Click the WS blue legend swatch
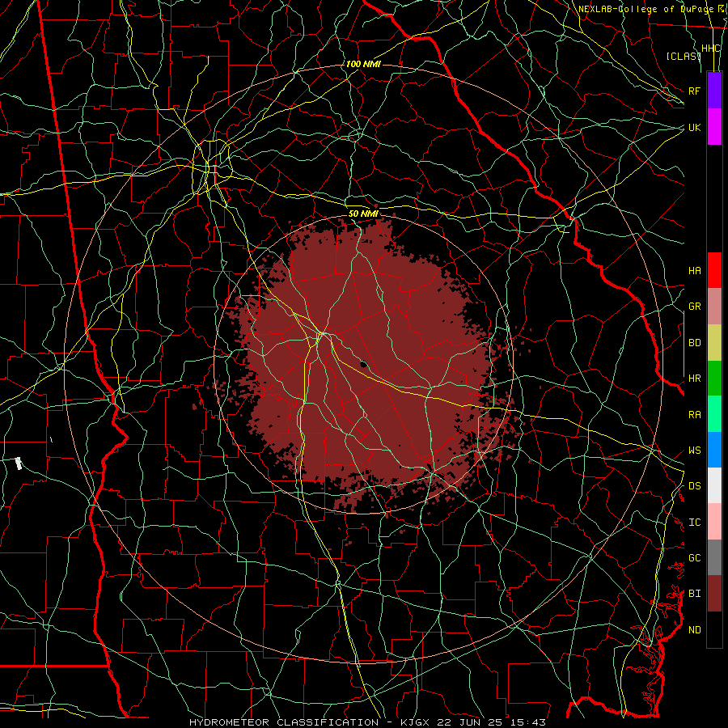Image resolution: width=728 pixels, height=728 pixels. [714, 450]
